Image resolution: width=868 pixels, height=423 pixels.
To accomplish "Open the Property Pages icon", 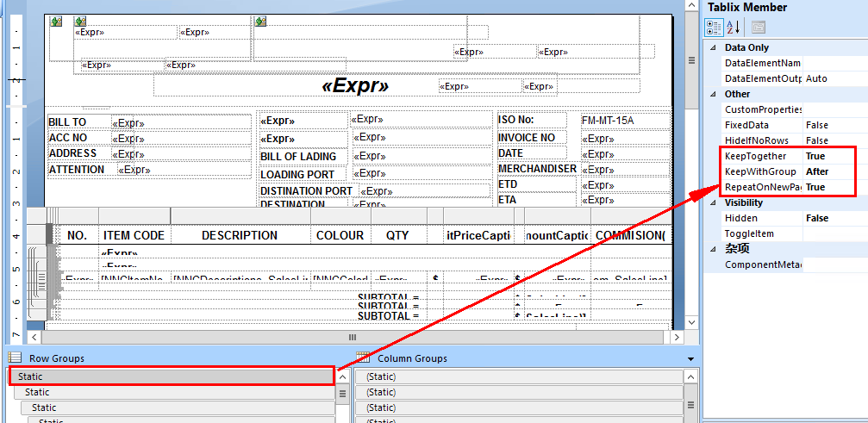I will pyautogui.click(x=758, y=26).
